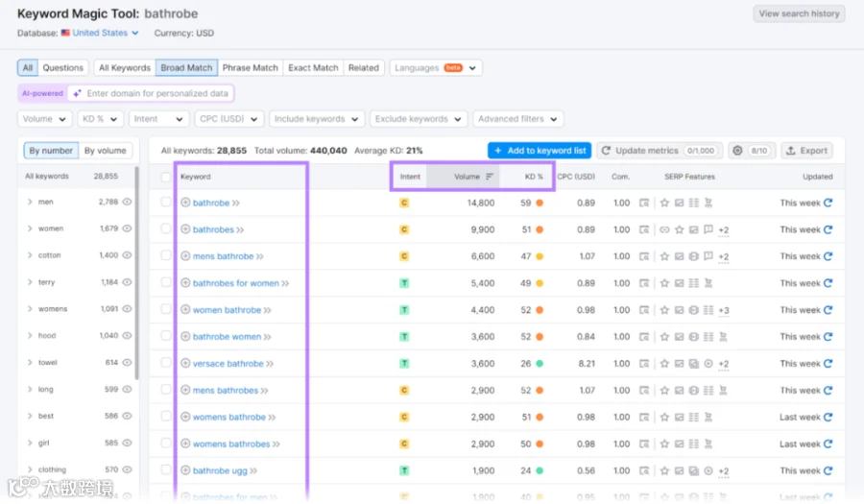Open bathrobe women keyword link
864x504 pixels.
click(227, 337)
